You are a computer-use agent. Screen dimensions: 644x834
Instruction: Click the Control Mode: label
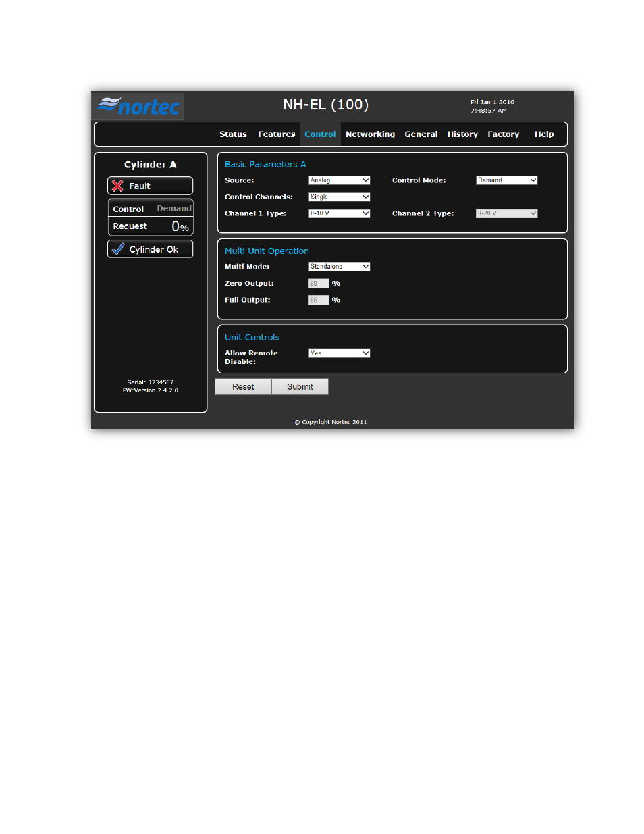click(x=419, y=180)
